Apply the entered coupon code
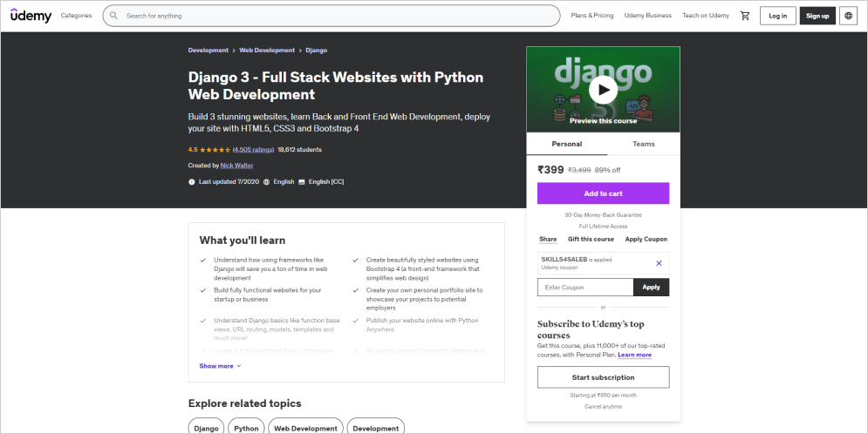The width and height of the screenshot is (868, 434). [x=651, y=287]
